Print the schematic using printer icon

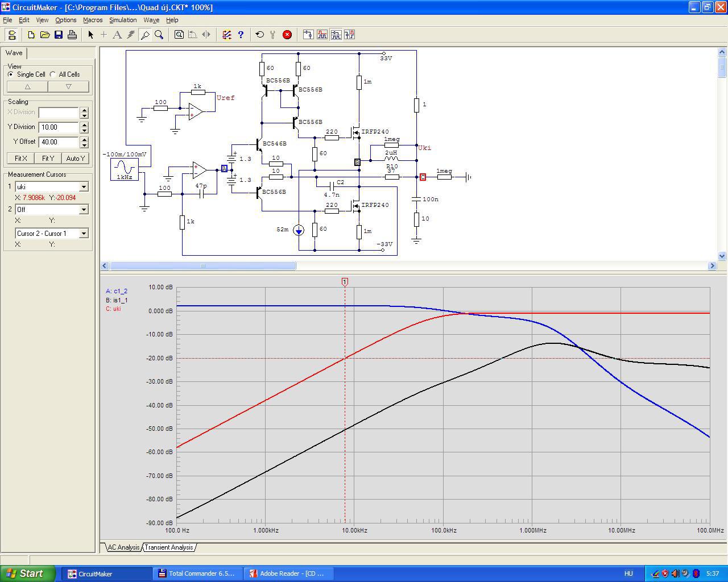click(x=72, y=35)
